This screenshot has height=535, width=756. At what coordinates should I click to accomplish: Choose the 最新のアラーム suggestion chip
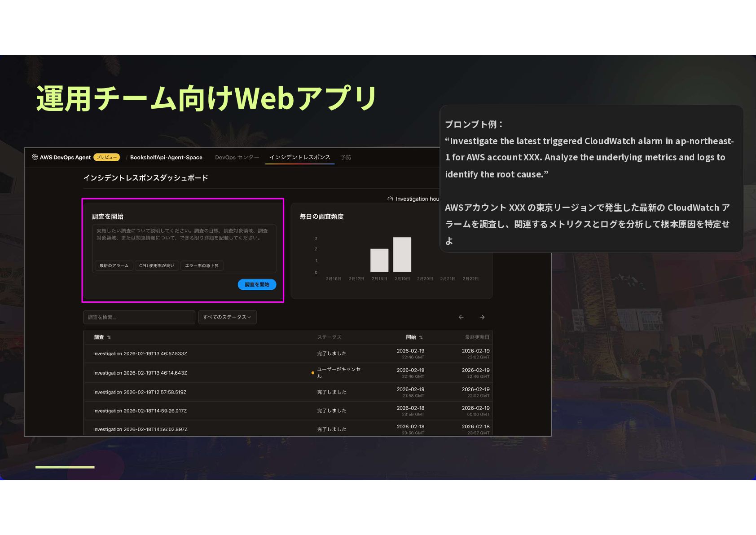pos(114,266)
